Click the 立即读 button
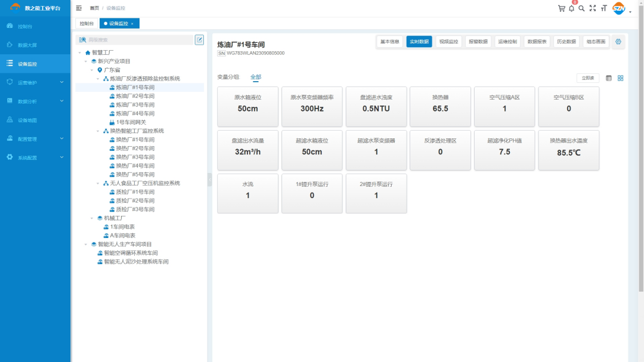Viewport: 644px width, 362px height. click(587, 78)
